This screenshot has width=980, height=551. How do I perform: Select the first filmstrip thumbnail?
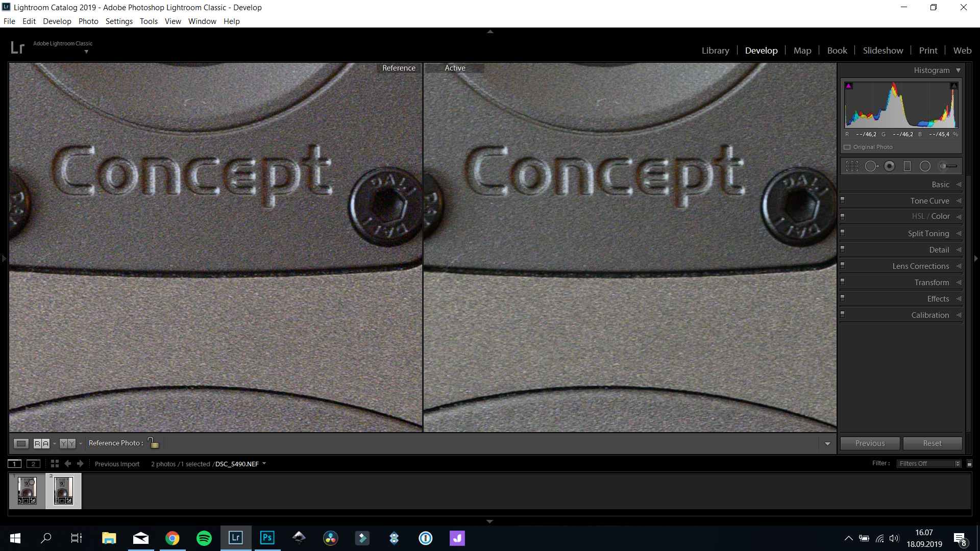(x=27, y=490)
